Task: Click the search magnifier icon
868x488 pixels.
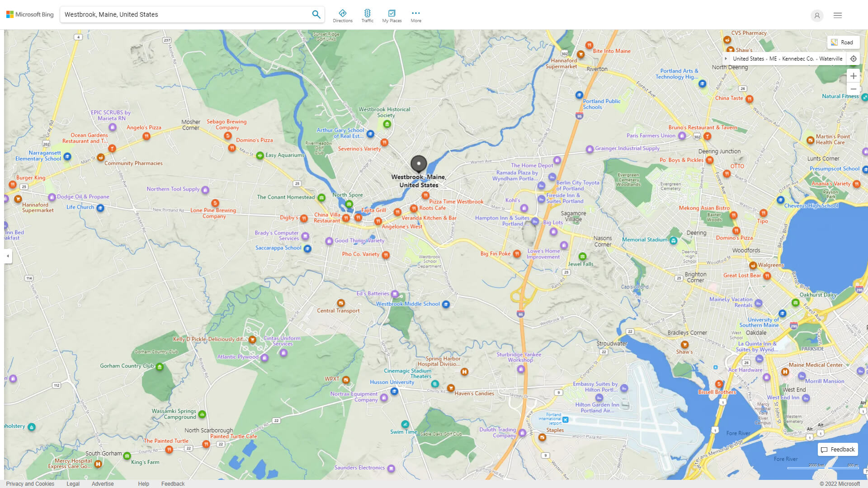Action: click(316, 14)
